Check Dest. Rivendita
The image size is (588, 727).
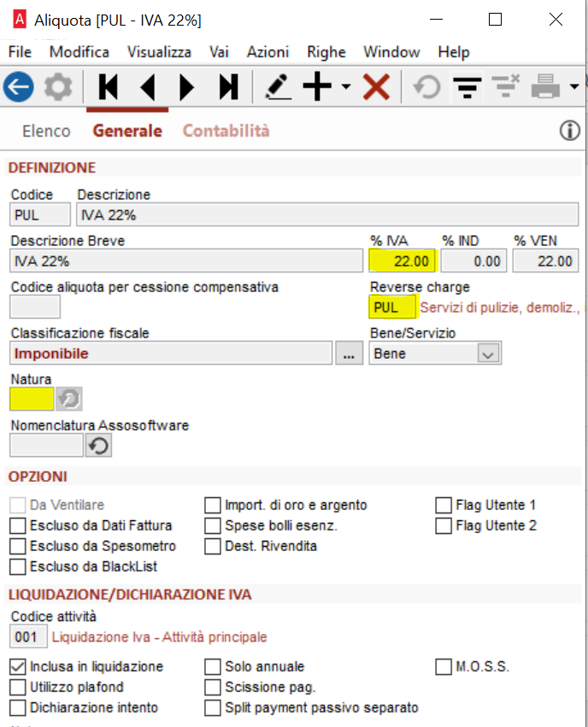click(x=213, y=546)
